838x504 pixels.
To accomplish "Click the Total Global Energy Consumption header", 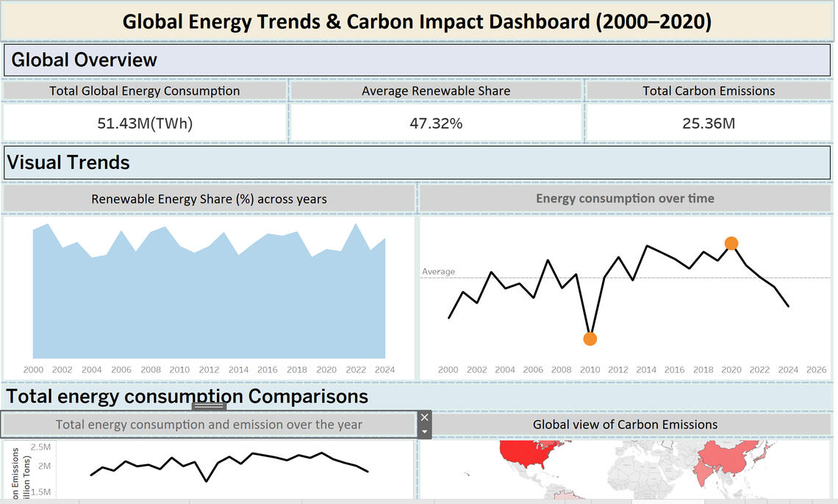I will click(x=145, y=91).
